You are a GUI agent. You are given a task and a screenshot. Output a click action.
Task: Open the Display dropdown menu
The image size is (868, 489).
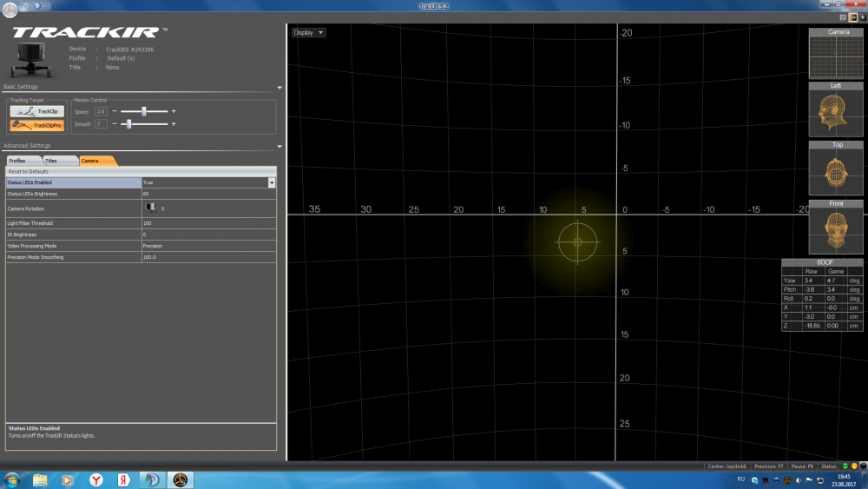(308, 33)
